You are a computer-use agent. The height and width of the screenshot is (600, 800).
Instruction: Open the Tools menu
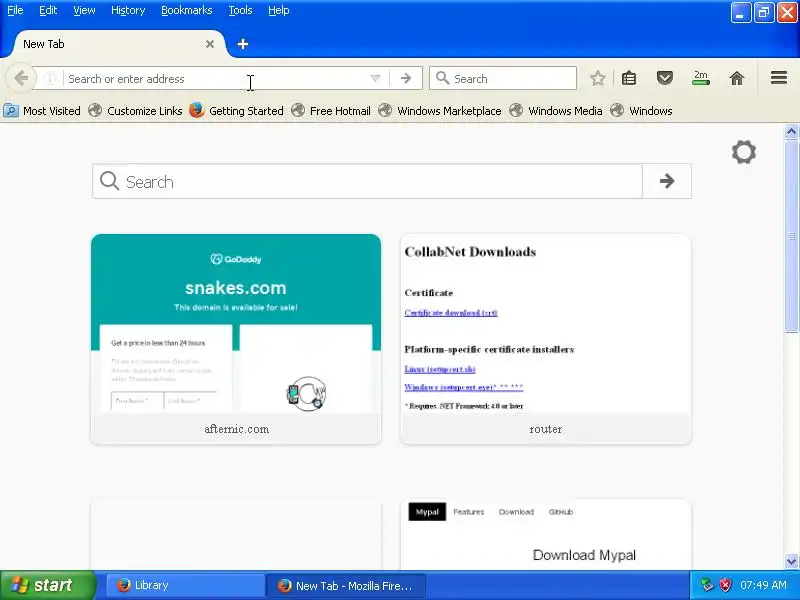tap(240, 10)
